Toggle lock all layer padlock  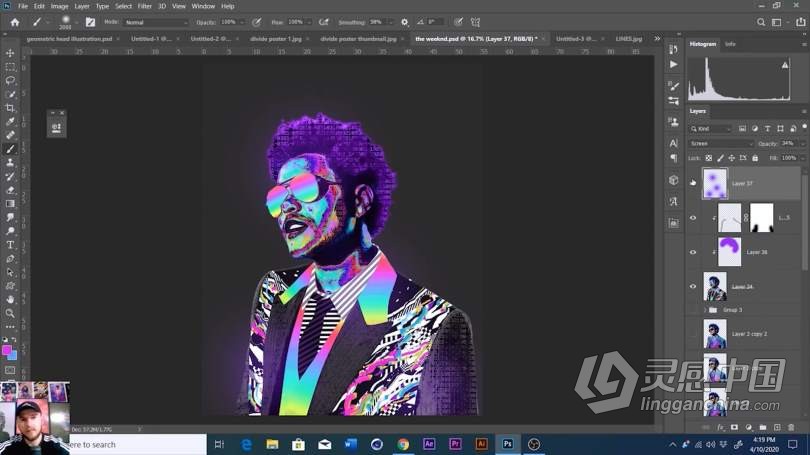click(x=755, y=158)
